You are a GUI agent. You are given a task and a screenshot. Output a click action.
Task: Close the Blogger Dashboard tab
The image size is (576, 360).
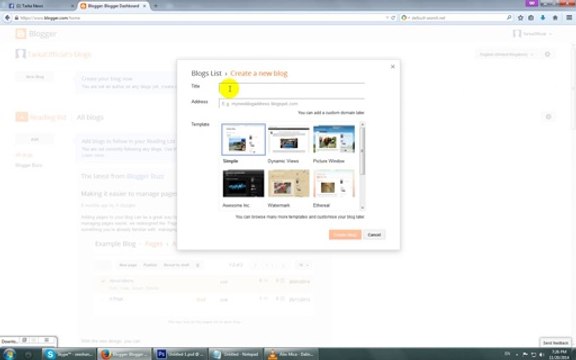point(144,6)
